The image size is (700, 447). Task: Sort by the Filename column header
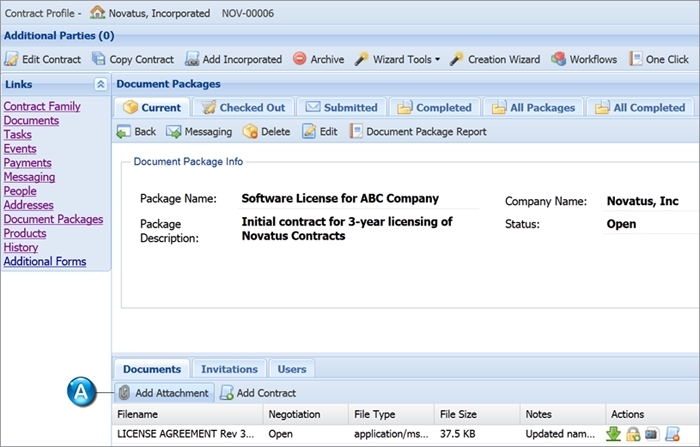188,414
